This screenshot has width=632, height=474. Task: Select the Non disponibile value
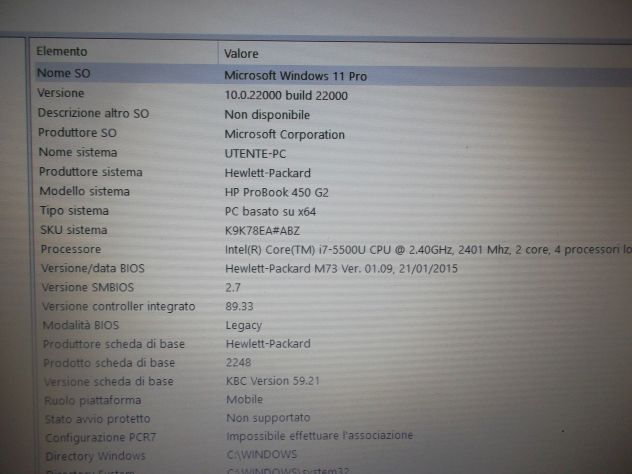[x=267, y=115]
